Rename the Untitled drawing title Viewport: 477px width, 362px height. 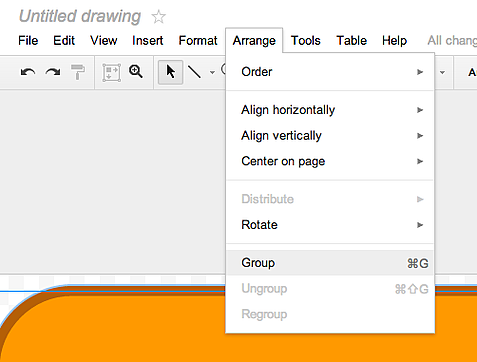pos(80,16)
